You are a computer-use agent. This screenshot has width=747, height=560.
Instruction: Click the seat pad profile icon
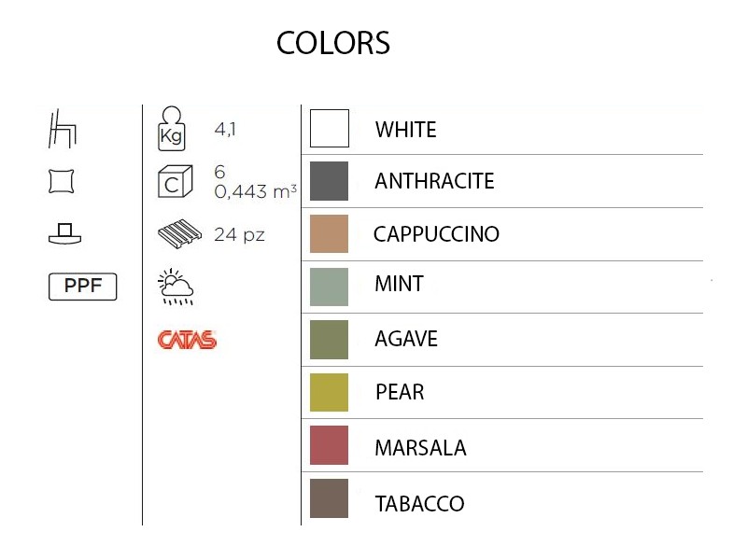pos(63,233)
